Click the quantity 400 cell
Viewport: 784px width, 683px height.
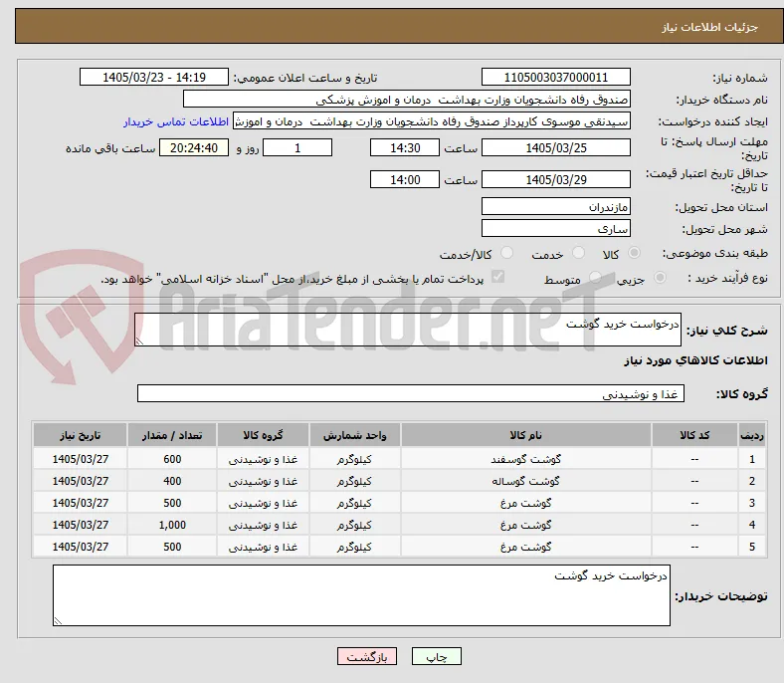click(x=172, y=481)
